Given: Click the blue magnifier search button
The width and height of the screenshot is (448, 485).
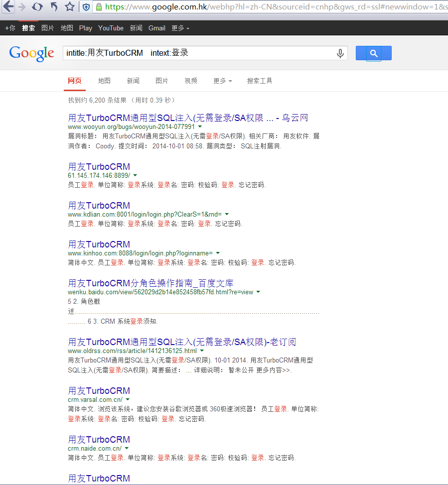Looking at the screenshot, I should click(374, 53).
